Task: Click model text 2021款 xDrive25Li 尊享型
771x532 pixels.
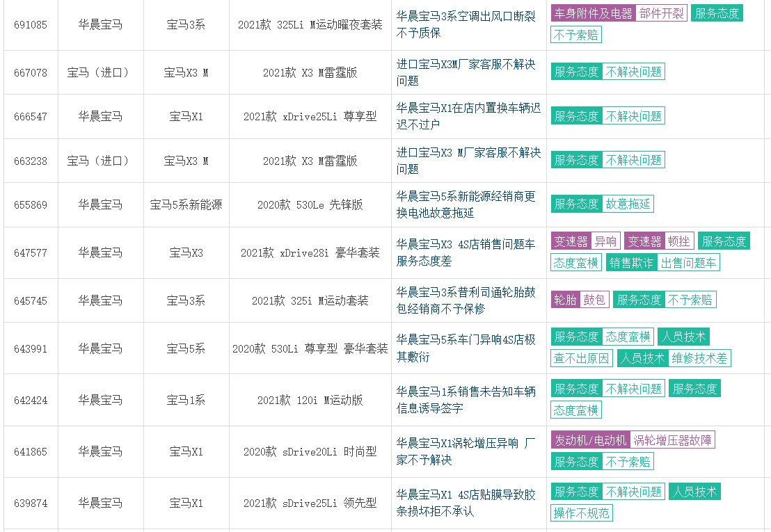Action: click(310, 116)
